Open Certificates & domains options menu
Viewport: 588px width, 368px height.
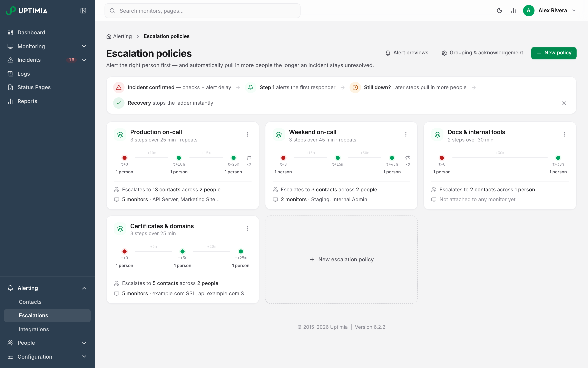coord(247,228)
